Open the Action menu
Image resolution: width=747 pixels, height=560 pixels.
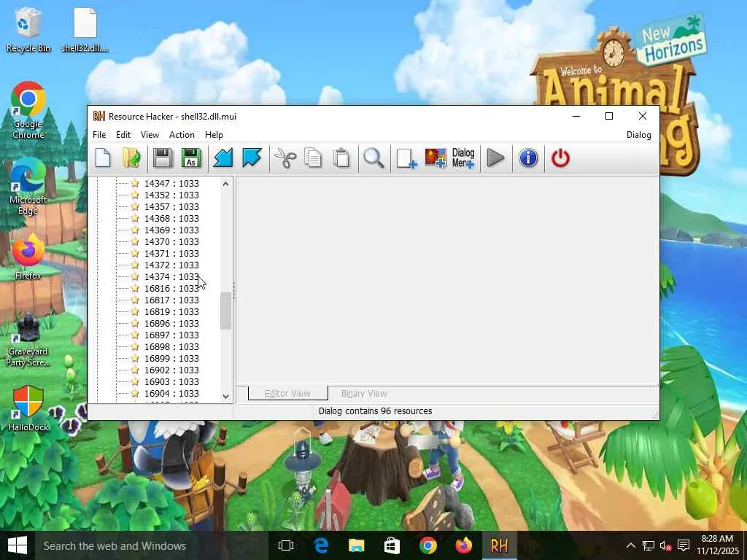(x=182, y=135)
